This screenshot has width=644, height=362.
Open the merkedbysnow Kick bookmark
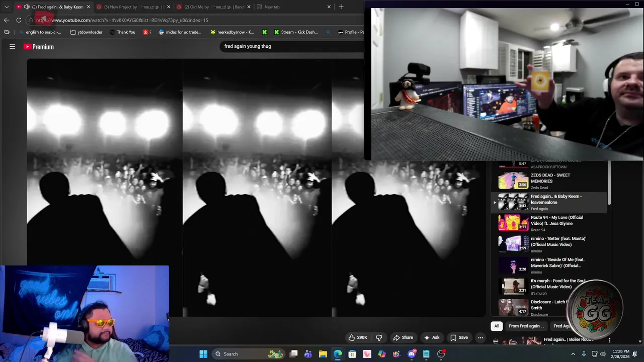[232, 32]
